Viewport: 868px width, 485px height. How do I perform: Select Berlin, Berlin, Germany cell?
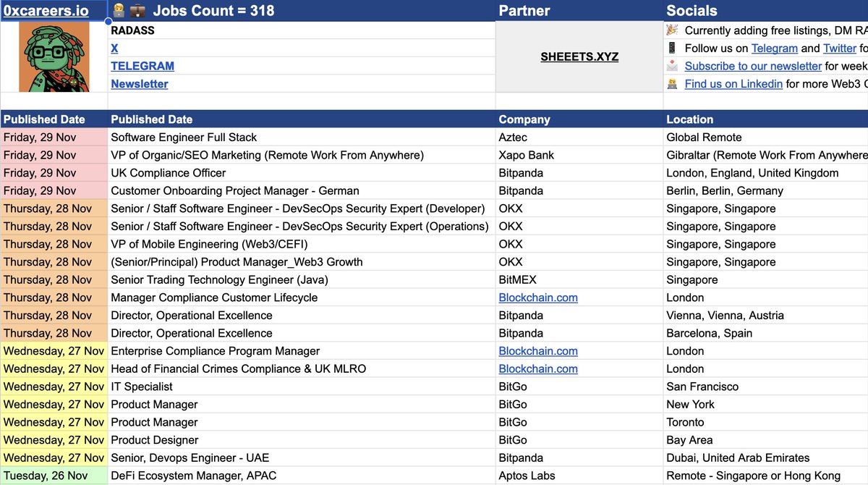pyautogui.click(x=766, y=191)
